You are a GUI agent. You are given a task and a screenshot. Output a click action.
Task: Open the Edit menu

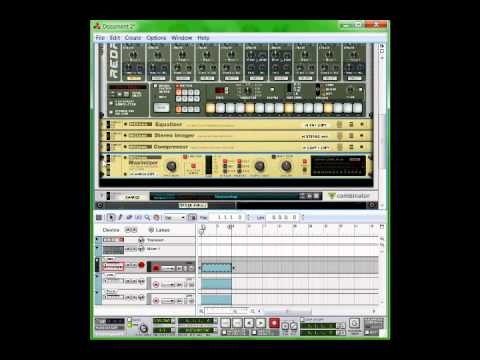point(114,38)
